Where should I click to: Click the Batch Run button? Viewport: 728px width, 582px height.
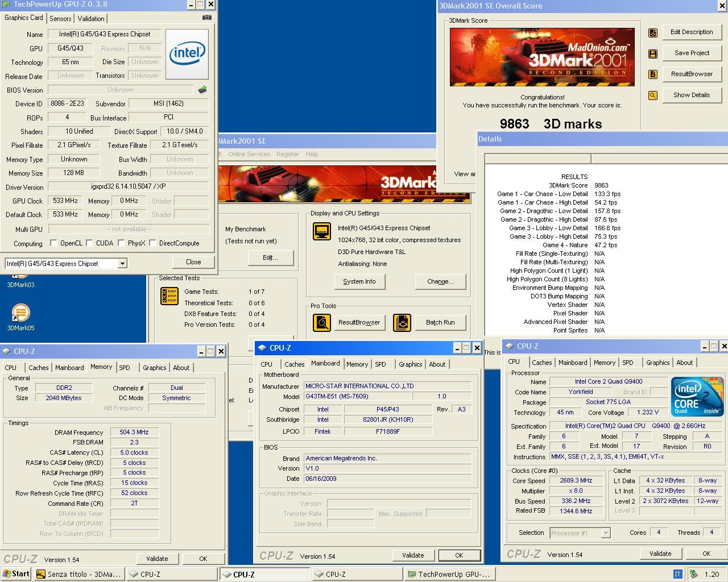click(440, 322)
